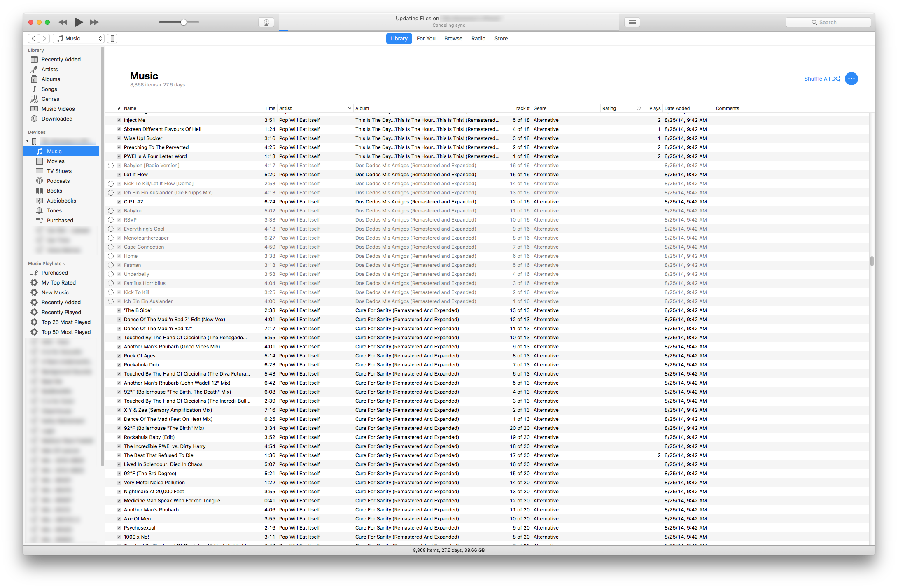This screenshot has width=898, height=588.
Task: Switch to the For You tab
Action: 426,39
